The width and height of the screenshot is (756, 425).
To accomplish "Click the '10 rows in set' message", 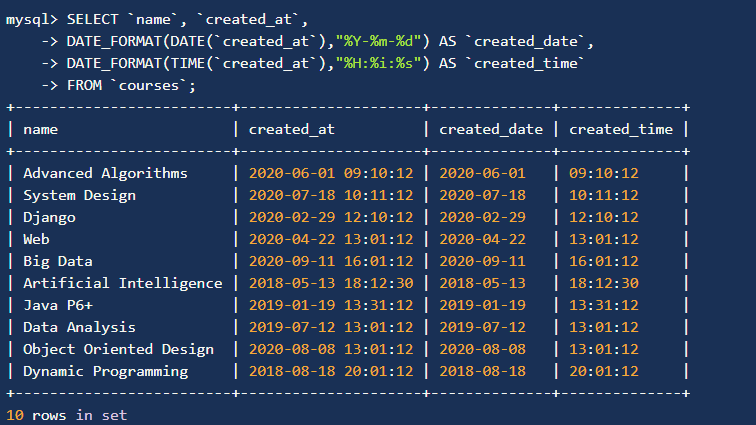I will pos(67,415).
